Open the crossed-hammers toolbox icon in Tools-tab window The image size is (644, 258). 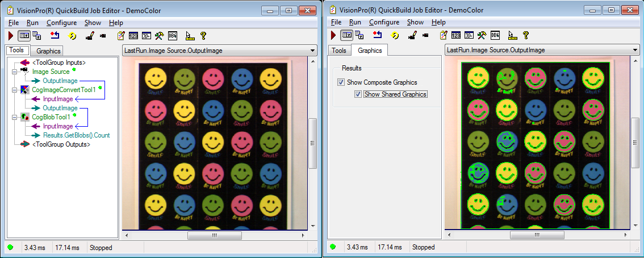click(160, 36)
